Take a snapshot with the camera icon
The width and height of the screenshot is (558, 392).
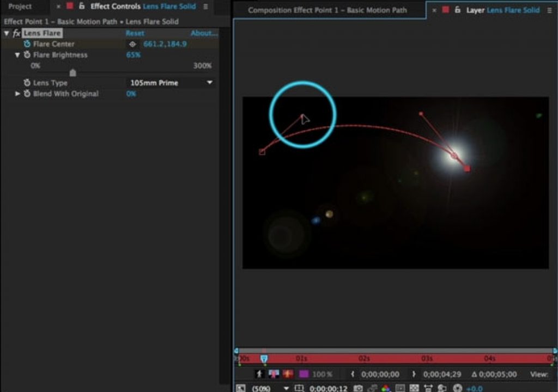(x=358, y=388)
